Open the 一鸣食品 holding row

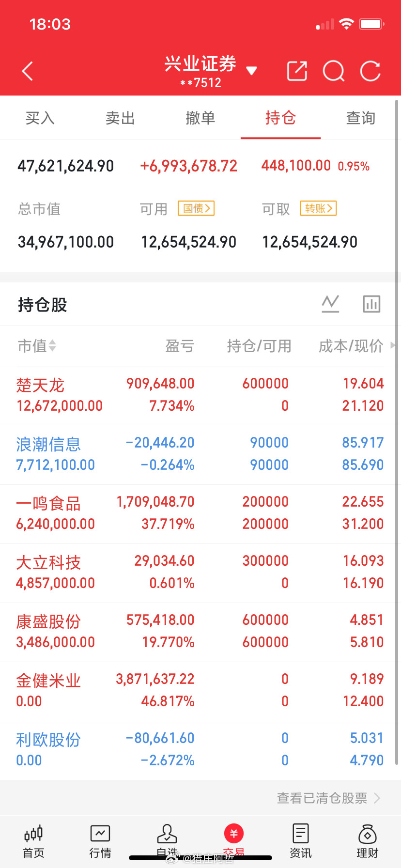point(200,514)
